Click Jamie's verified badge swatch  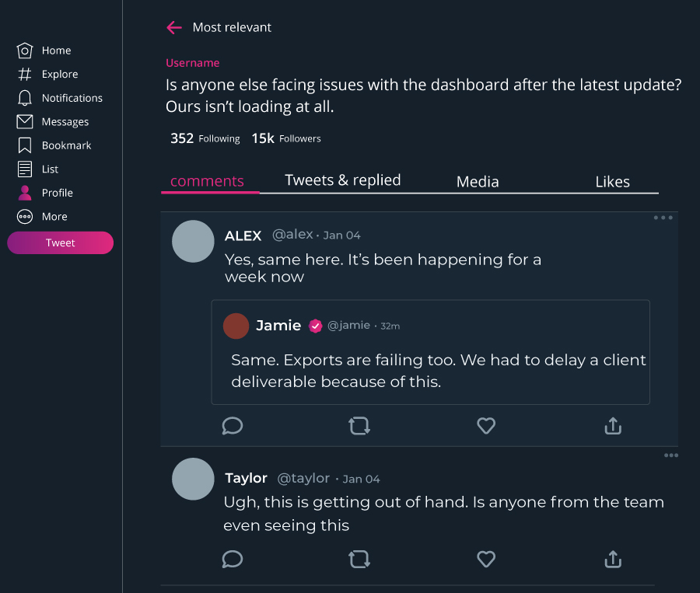pyautogui.click(x=315, y=326)
